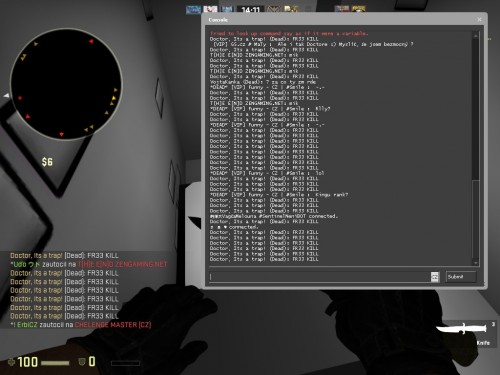This screenshot has height=375, width=500.
Task: Click chat line mentioning CHELENGE MASTER [CZ]
Action: [81, 325]
